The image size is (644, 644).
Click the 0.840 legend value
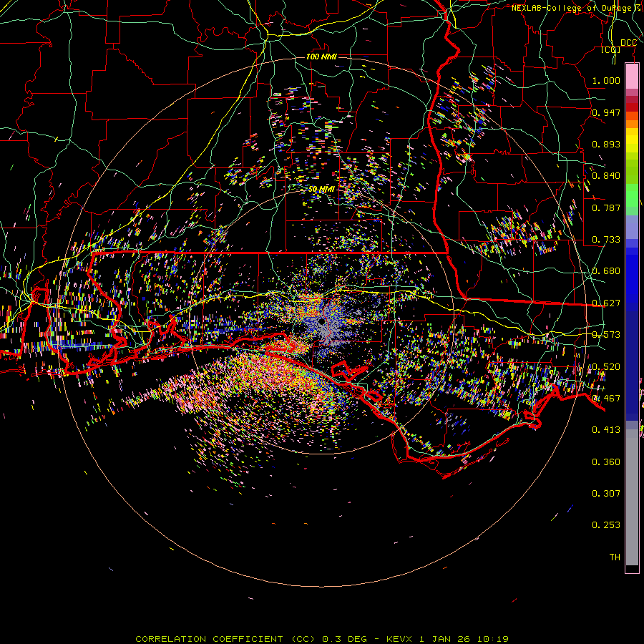(x=606, y=176)
